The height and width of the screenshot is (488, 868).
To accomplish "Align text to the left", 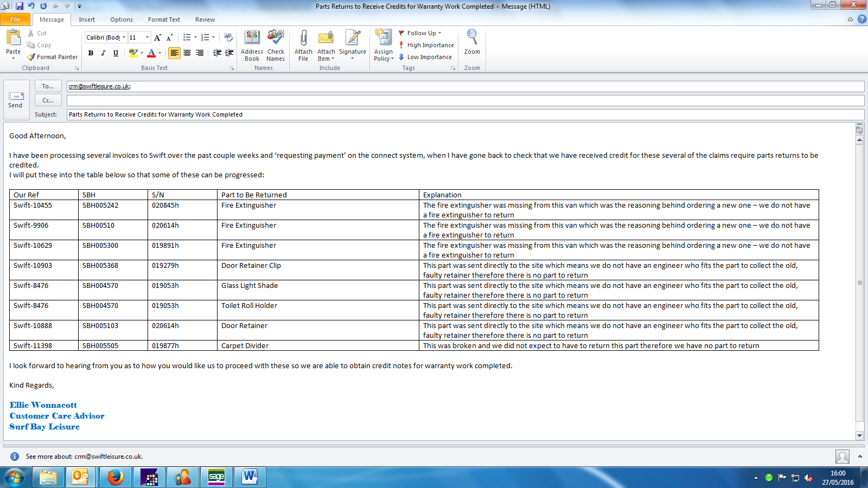I will coord(174,53).
